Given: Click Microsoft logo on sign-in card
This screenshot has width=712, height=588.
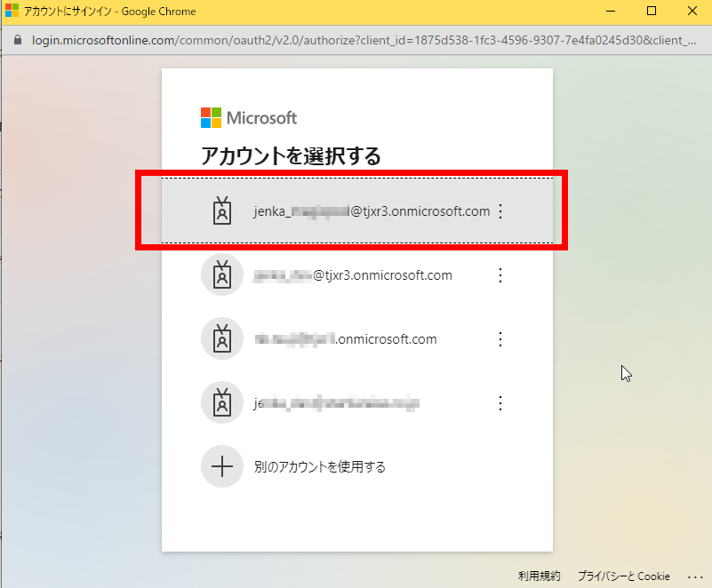Looking at the screenshot, I should 249,118.
